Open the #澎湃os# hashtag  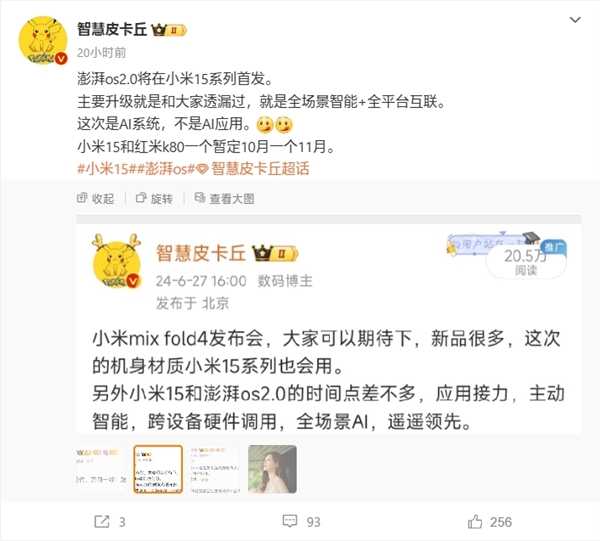click(163, 169)
